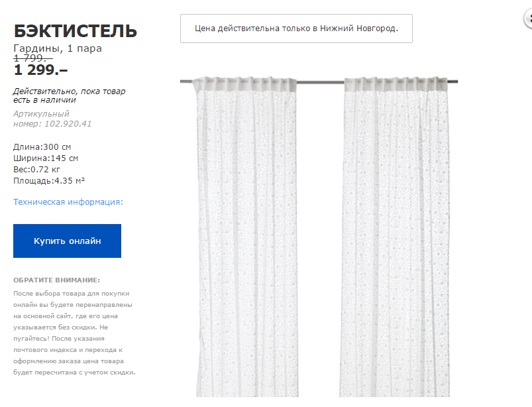This screenshot has height=407, width=532.
Task: Click the current price 1 299.–
Action: click(40, 70)
